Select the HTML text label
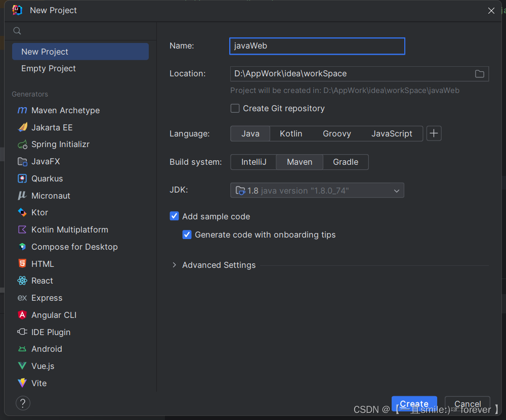 pos(43,264)
